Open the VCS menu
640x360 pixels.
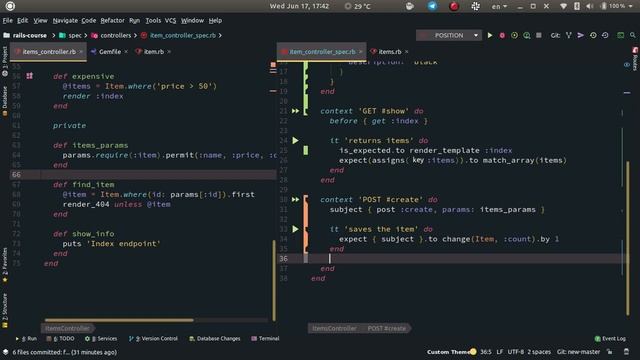click(170, 20)
